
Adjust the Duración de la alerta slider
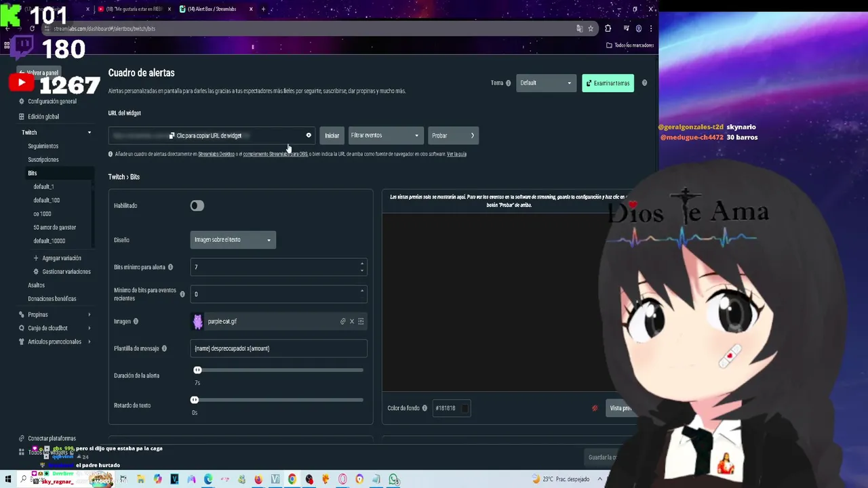(197, 370)
